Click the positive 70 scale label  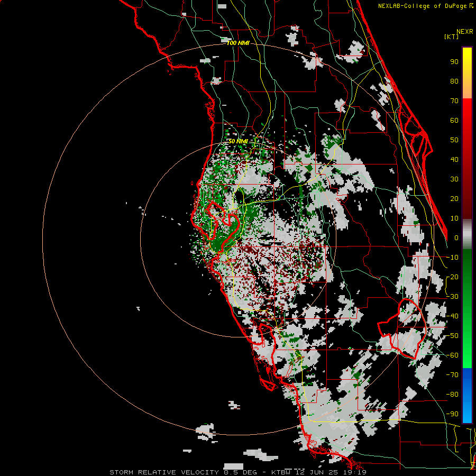tap(454, 101)
